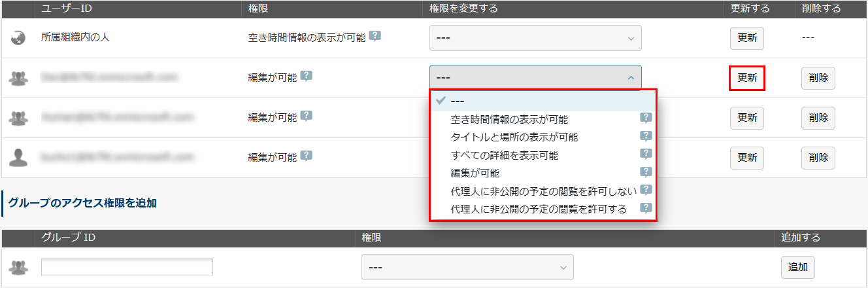Click the 追加する column header

[801, 237]
